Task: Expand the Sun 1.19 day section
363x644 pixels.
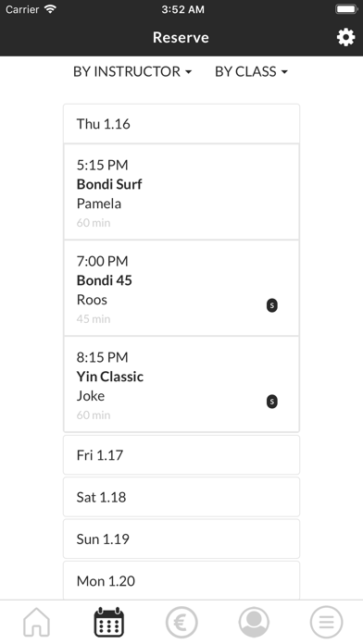Action: pyautogui.click(x=181, y=539)
